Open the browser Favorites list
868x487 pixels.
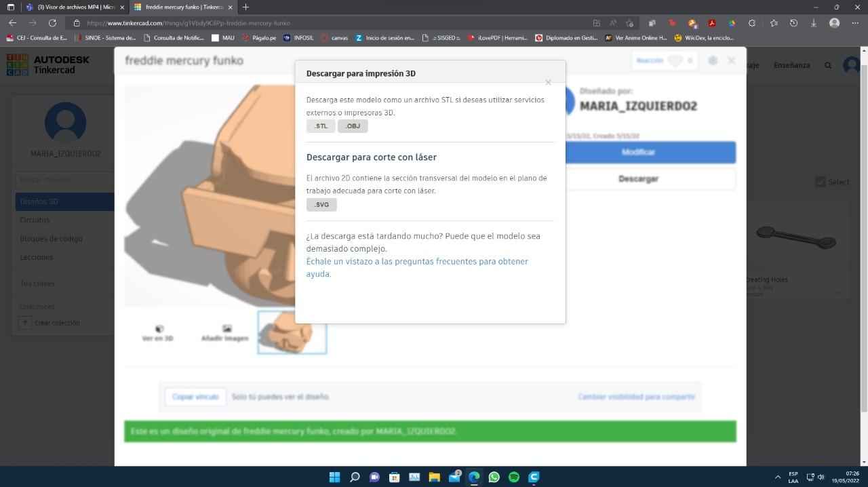pos(774,22)
